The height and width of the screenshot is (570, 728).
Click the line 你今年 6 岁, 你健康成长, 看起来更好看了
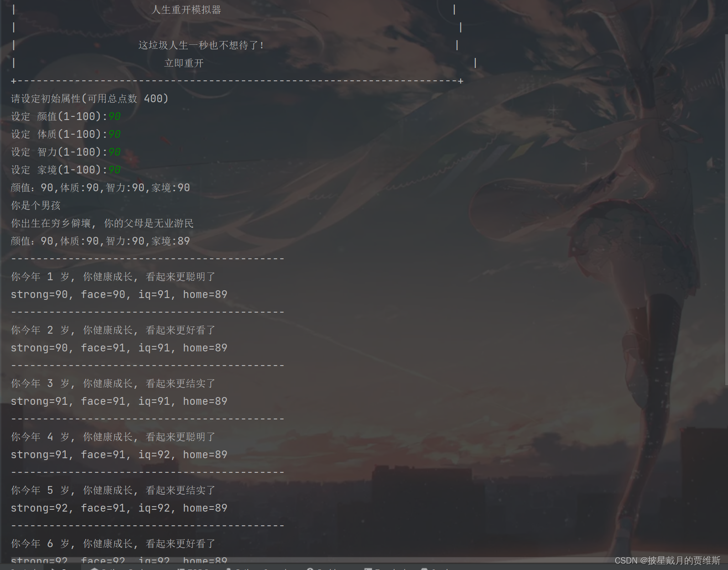click(113, 544)
